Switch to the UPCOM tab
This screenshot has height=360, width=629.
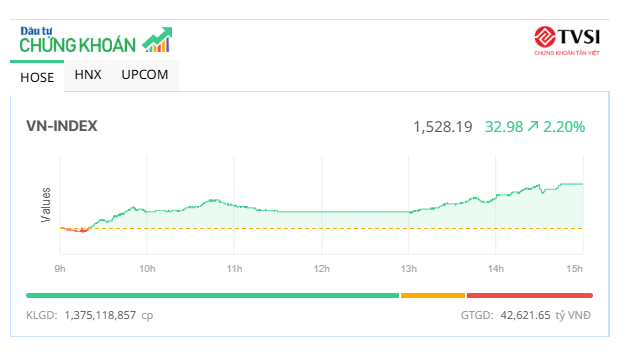click(145, 75)
